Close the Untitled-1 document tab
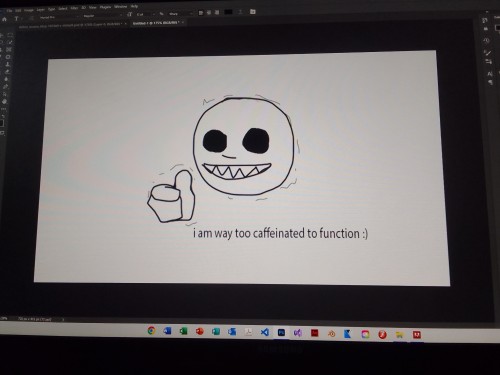 click(183, 23)
